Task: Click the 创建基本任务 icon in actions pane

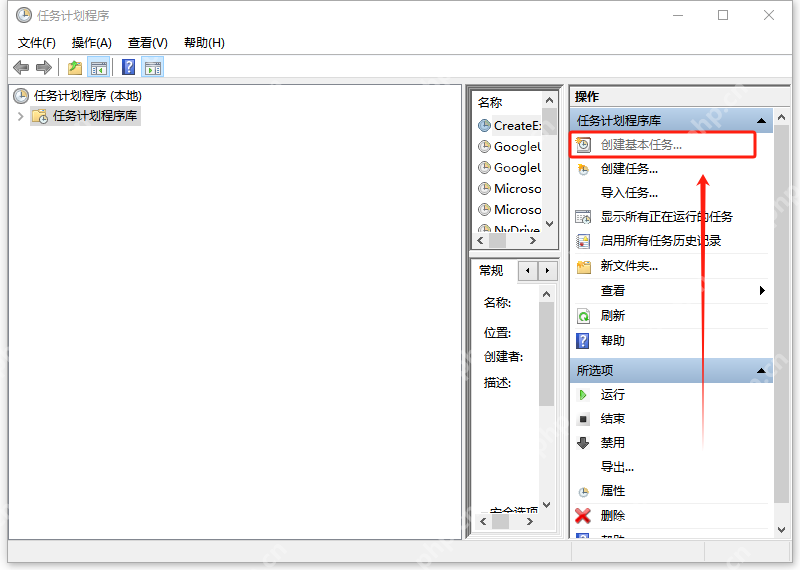Action: point(583,145)
